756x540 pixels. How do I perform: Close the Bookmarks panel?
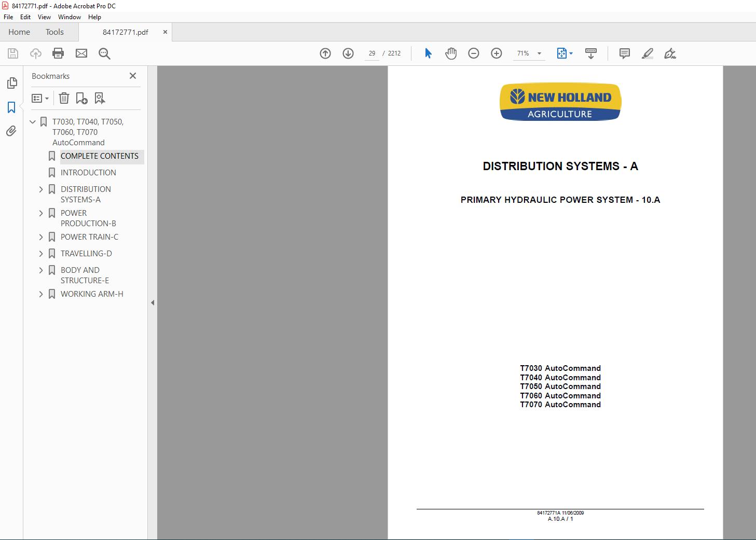point(133,76)
